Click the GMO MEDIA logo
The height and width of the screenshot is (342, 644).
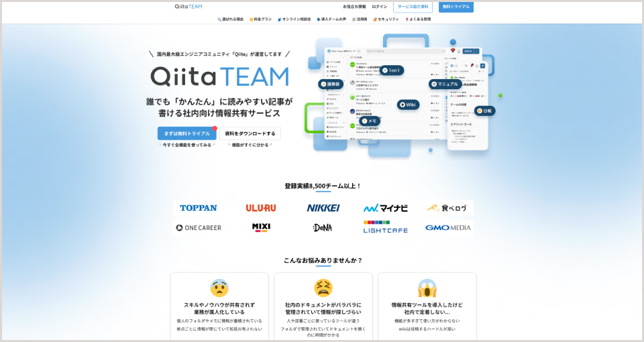click(x=447, y=227)
